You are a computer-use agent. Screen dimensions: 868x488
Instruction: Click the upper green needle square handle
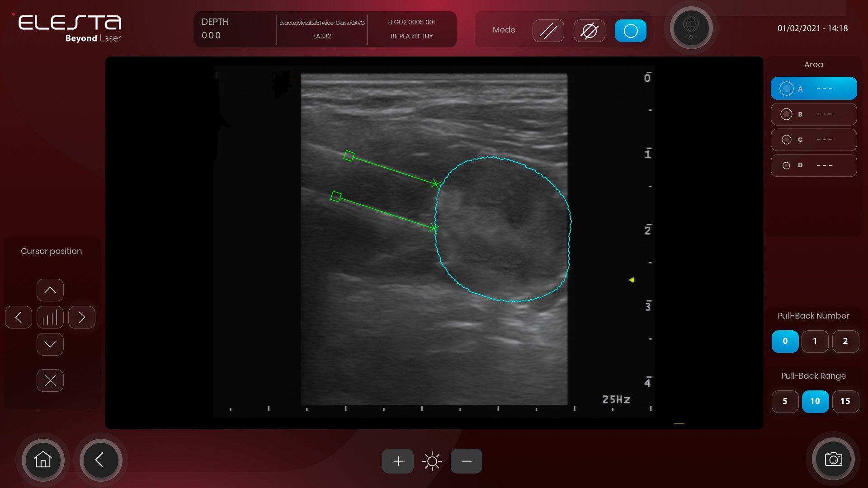point(349,156)
